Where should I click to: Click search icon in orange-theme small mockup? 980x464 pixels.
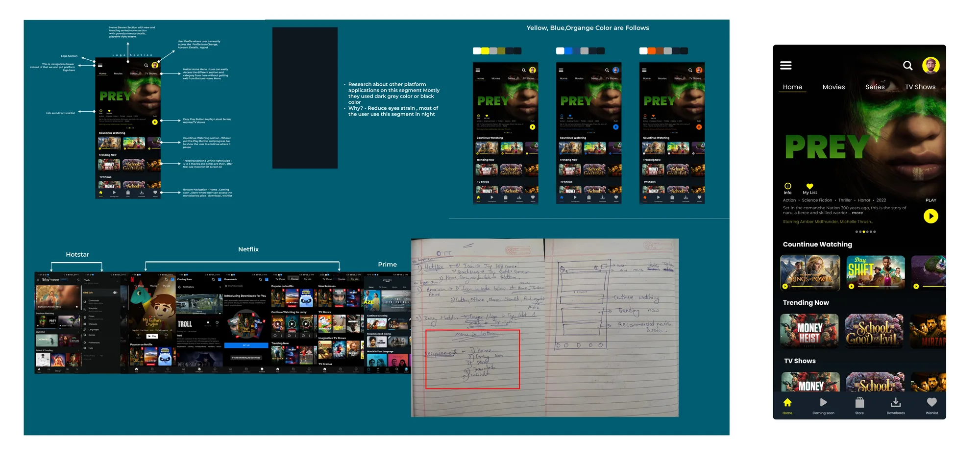[690, 70]
